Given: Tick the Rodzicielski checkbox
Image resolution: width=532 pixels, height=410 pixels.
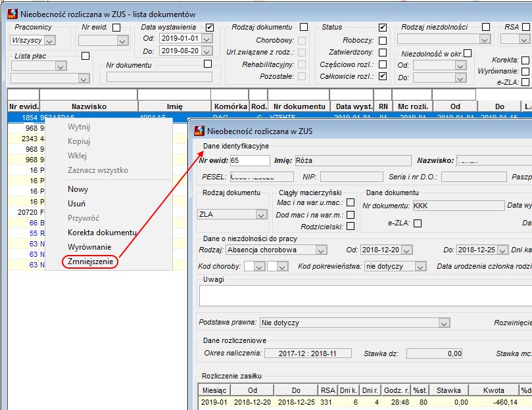Looking at the screenshot, I should pos(351,226).
